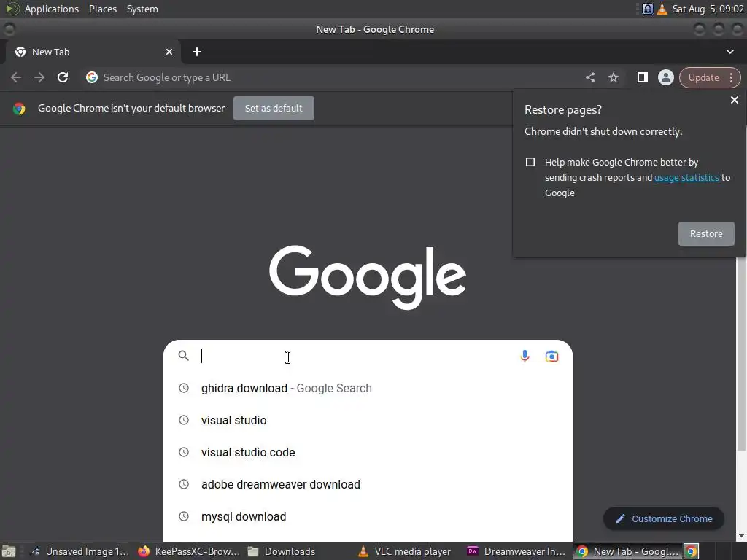Image resolution: width=747 pixels, height=560 pixels.
Task: Expand the tab search dropdown arrow
Action: point(729,52)
